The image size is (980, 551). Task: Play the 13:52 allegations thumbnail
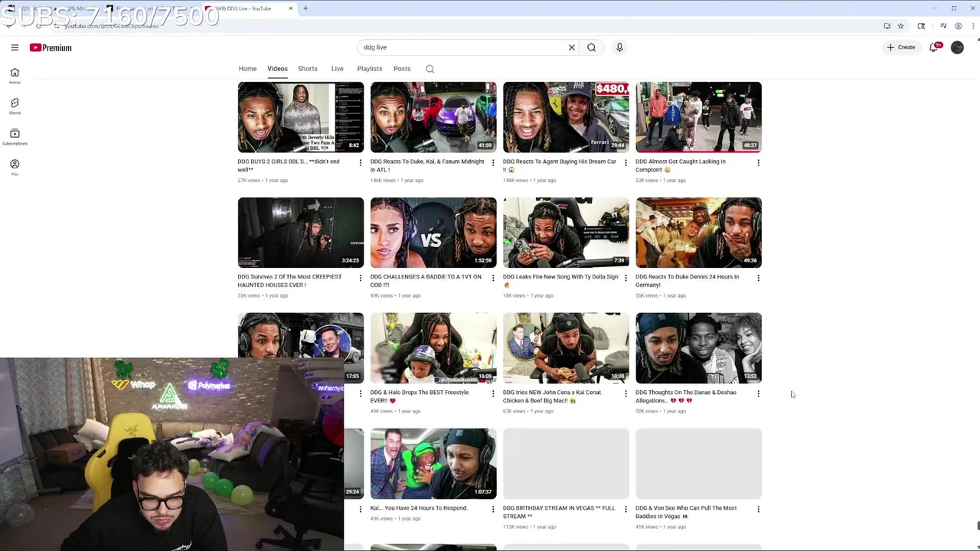(698, 348)
